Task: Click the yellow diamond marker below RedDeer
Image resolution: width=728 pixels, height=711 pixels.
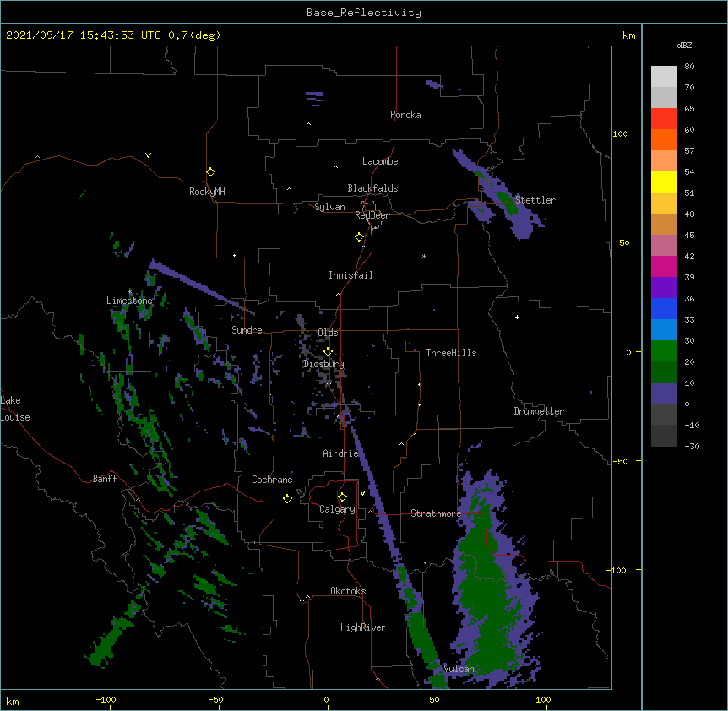Action: click(359, 237)
